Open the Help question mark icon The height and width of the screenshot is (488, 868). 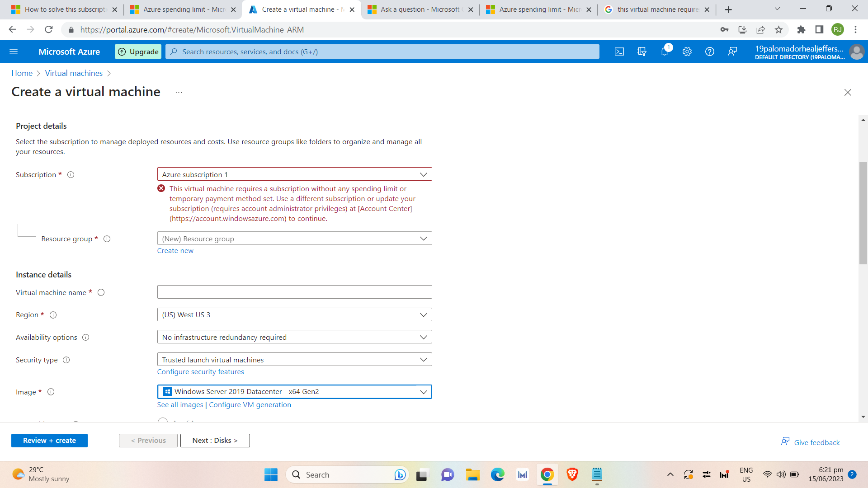click(710, 52)
